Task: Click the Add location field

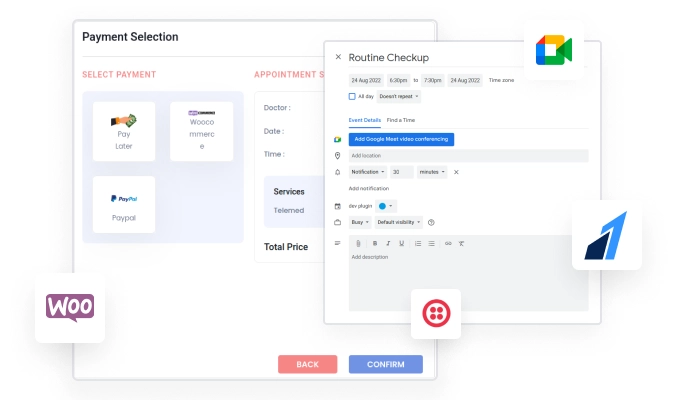Action: (x=469, y=156)
